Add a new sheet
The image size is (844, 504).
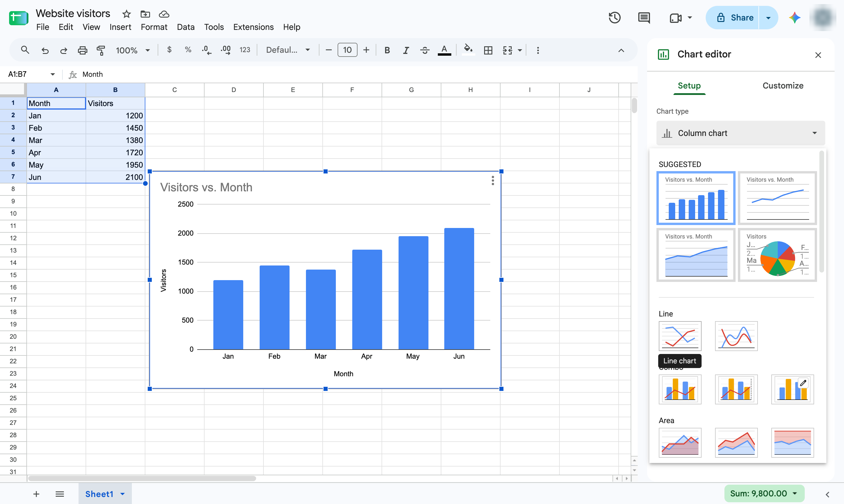click(36, 494)
